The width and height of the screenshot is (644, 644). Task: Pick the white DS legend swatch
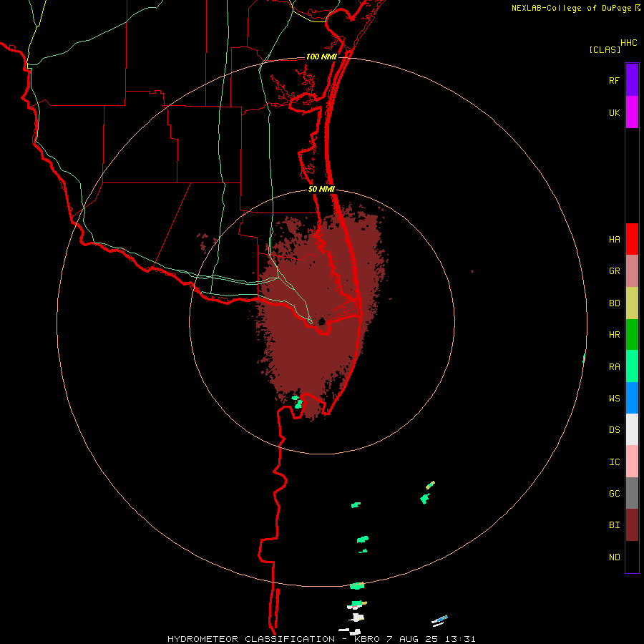632,429
